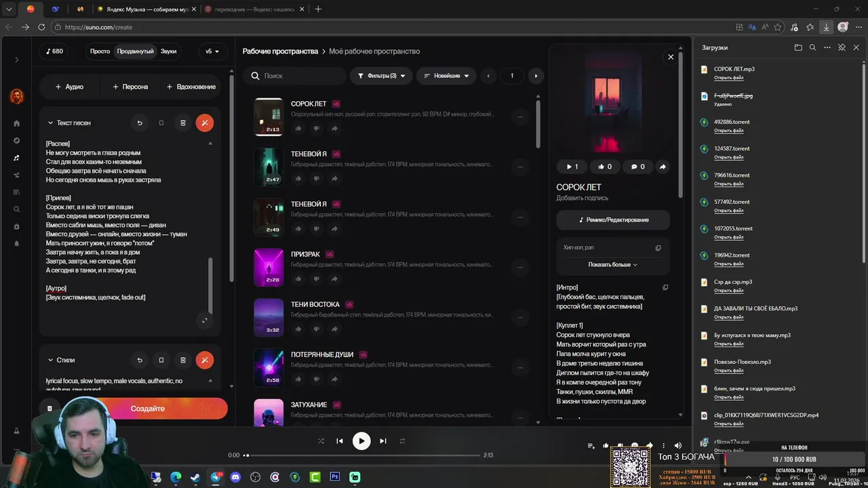Open the playback queue icon in player
Viewport: 868px width, 488px height.
pos(591,445)
